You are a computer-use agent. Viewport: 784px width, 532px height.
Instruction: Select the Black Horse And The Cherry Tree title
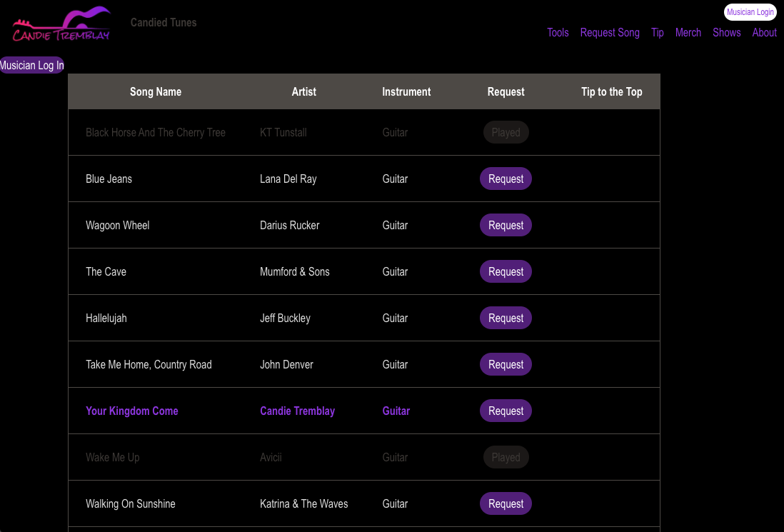pyautogui.click(x=156, y=133)
